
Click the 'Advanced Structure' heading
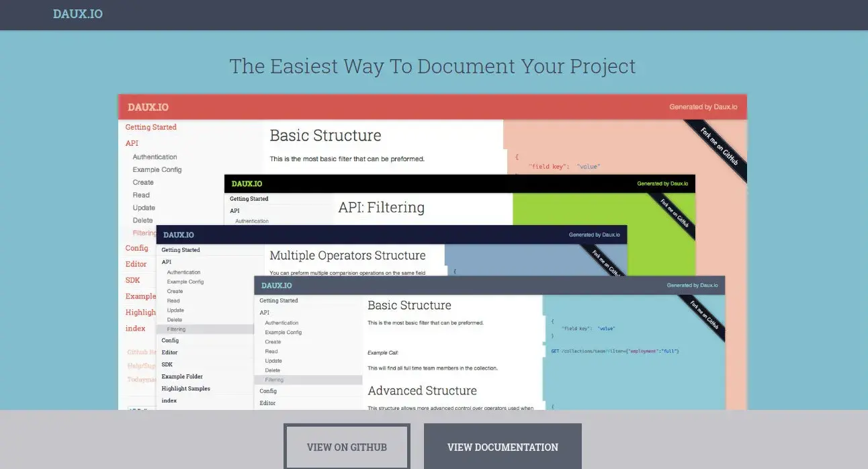click(422, 390)
